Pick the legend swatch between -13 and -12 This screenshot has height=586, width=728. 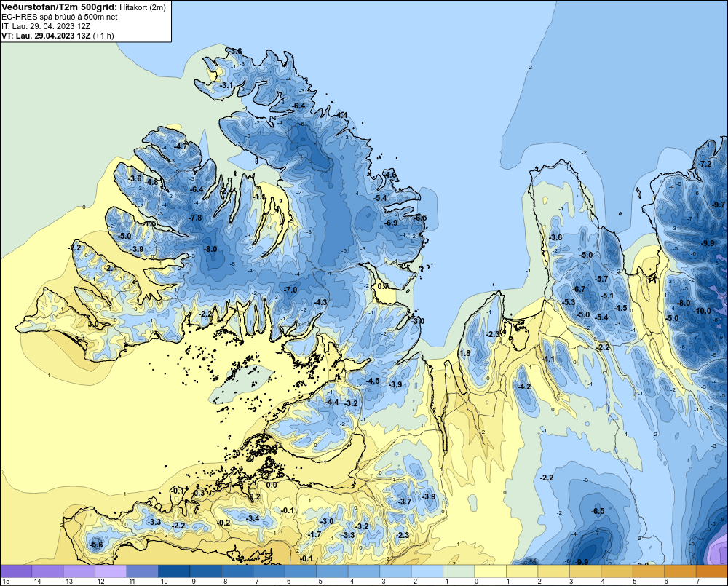79,571
